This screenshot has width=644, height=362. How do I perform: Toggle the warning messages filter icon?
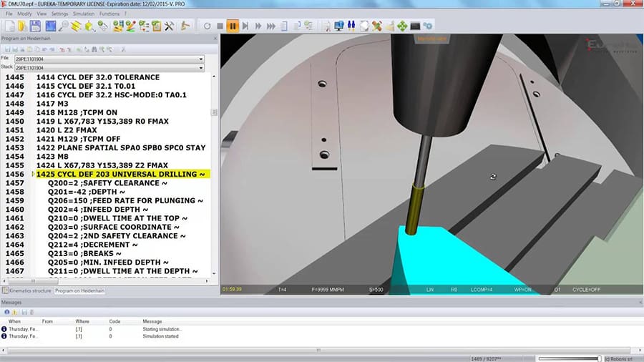click(15, 313)
